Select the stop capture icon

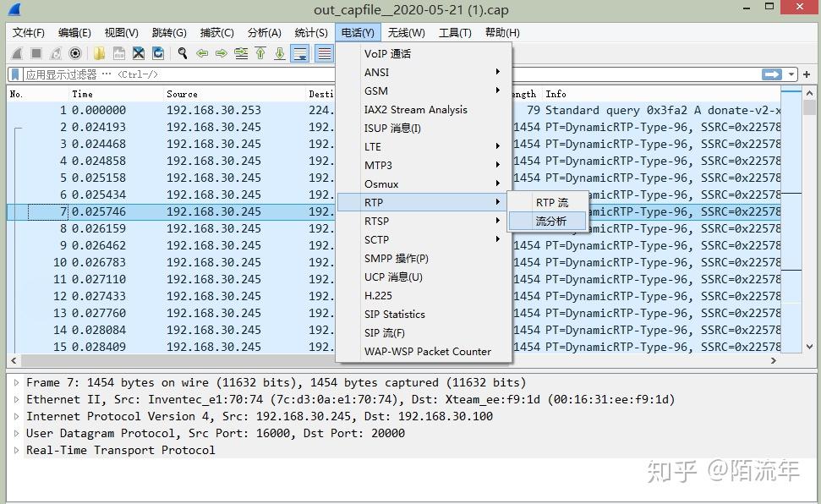point(36,53)
